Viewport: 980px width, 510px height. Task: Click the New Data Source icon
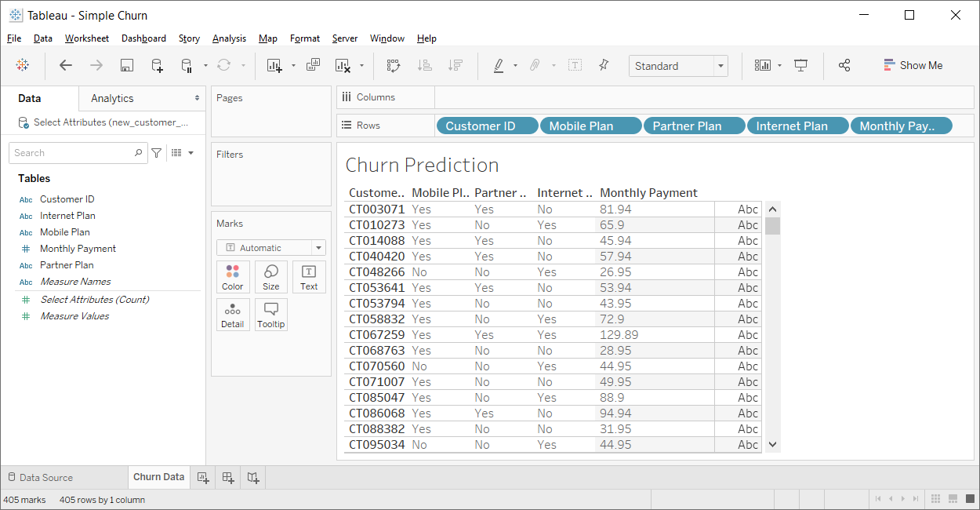click(157, 66)
